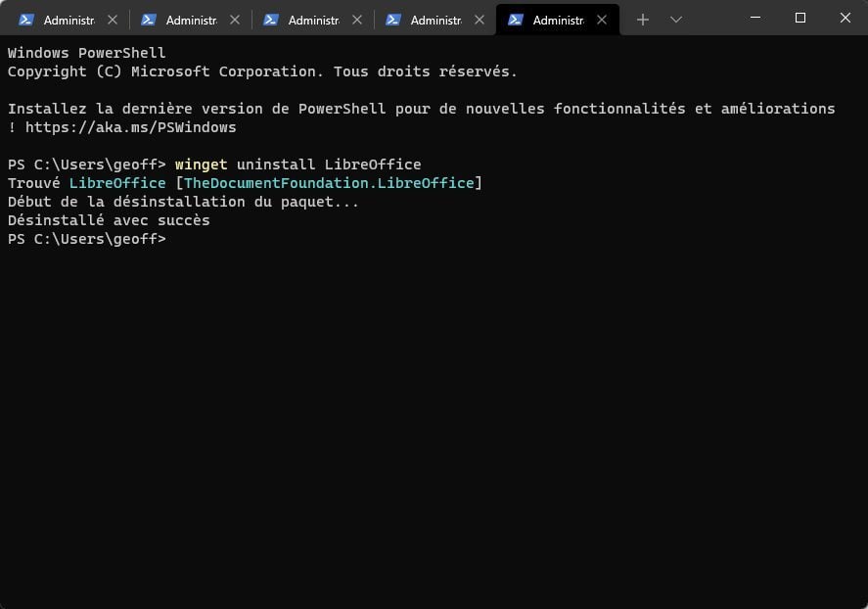Click PowerShell icon on fourth tab
The width and height of the screenshot is (868, 609).
pos(393,20)
